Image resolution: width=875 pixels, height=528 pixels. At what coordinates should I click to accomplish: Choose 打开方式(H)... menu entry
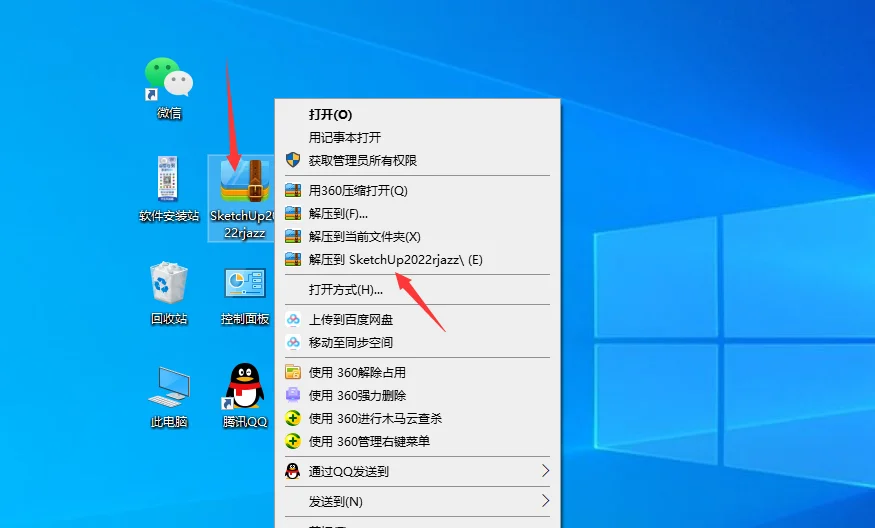click(417, 290)
